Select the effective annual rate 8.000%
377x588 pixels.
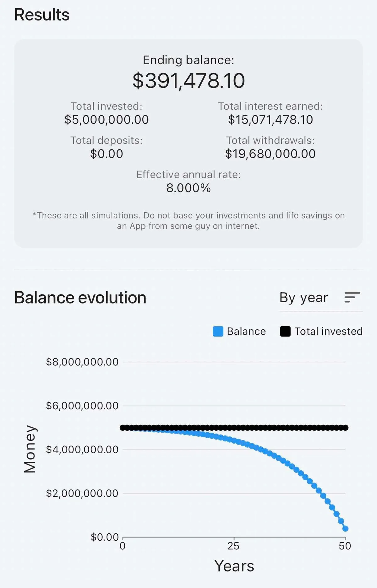[188, 188]
